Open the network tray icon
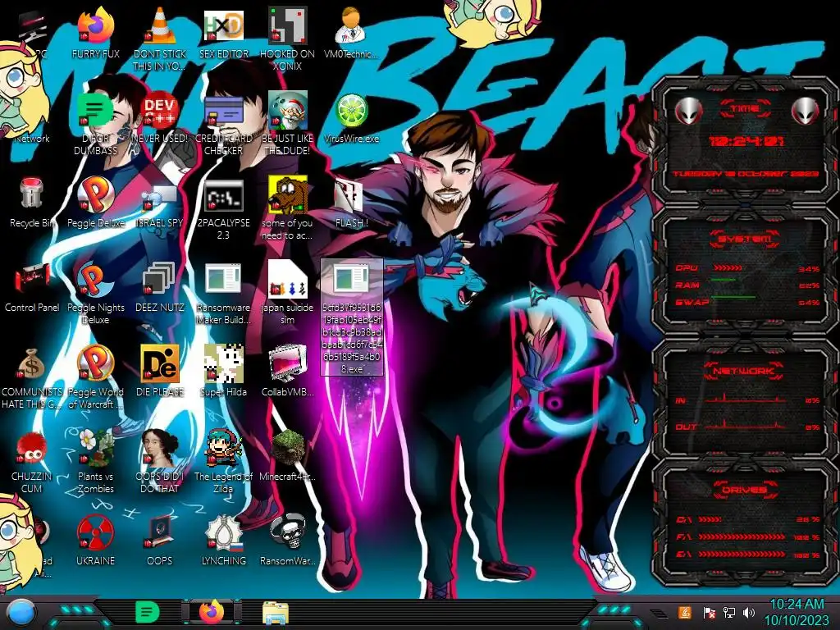The width and height of the screenshot is (840, 630). [x=728, y=613]
